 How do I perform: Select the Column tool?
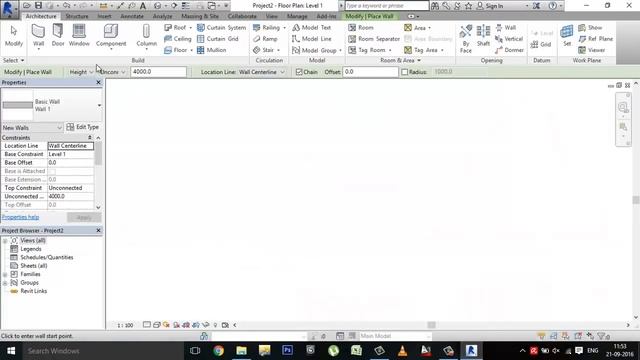pyautogui.click(x=146, y=36)
